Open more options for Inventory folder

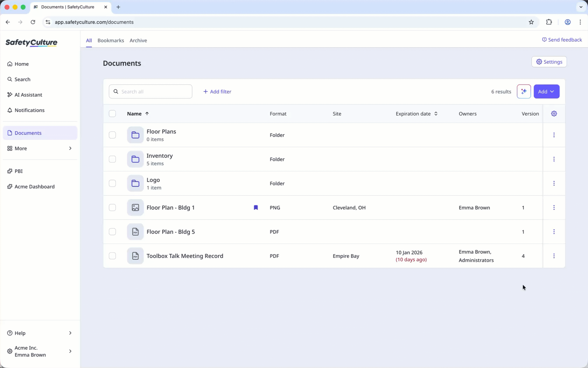pyautogui.click(x=554, y=159)
